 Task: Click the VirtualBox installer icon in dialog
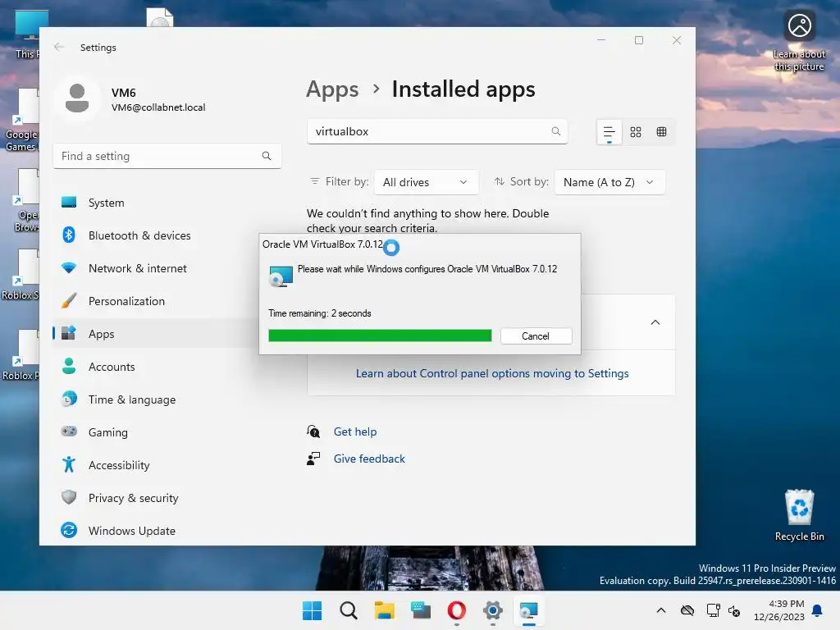(281, 276)
